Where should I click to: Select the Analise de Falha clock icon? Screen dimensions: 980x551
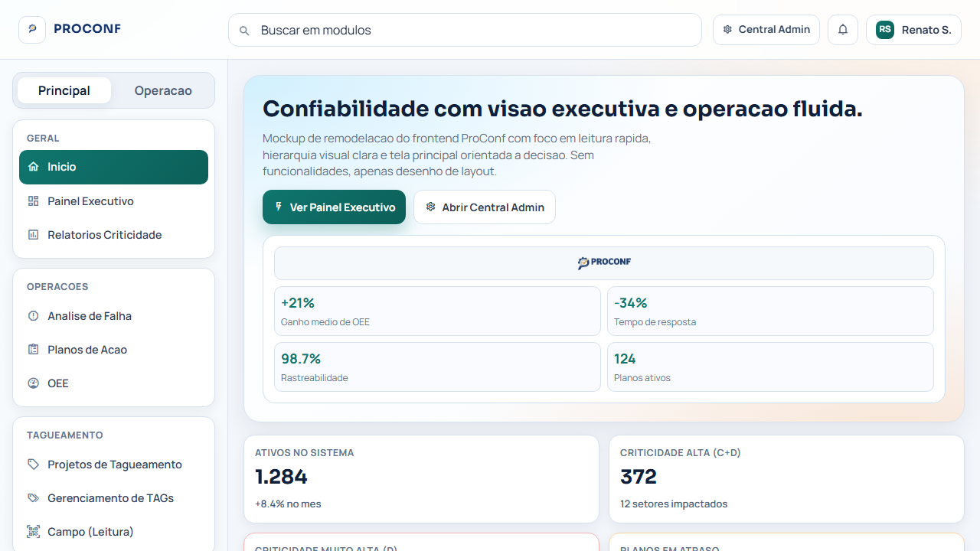coord(32,315)
